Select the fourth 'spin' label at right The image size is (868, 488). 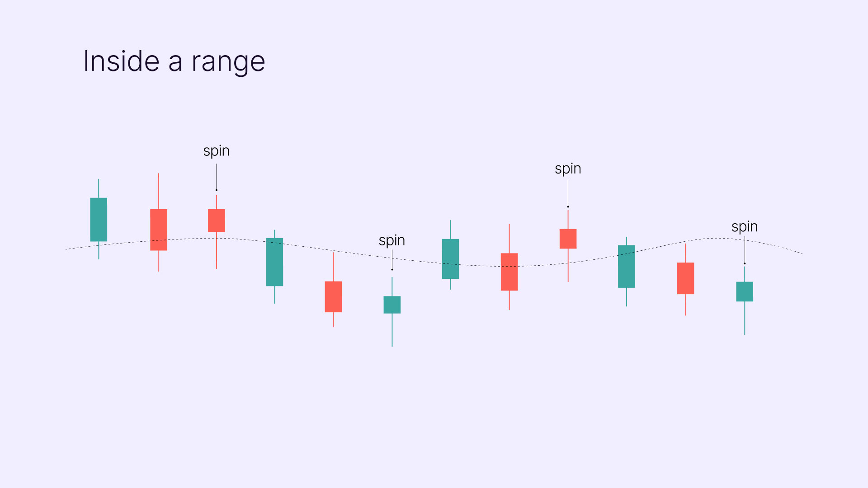tap(745, 227)
